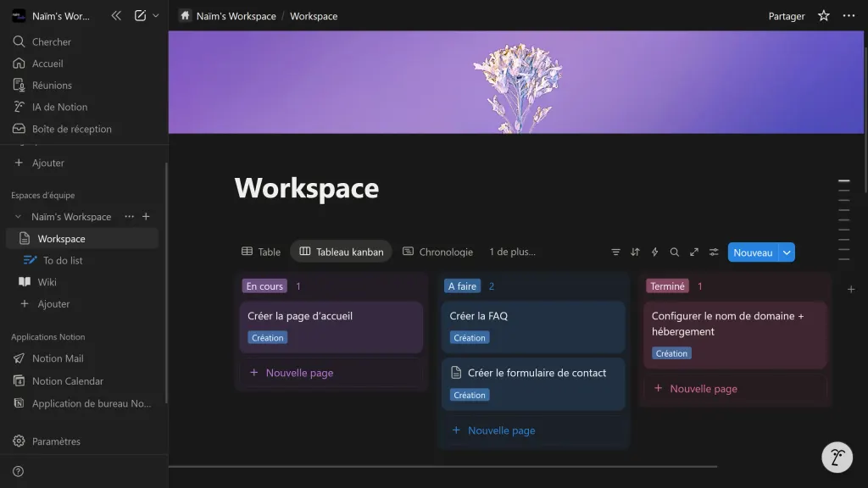
Task: Collapse Naïm's Workspace teamspace chevron
Action: point(19,216)
